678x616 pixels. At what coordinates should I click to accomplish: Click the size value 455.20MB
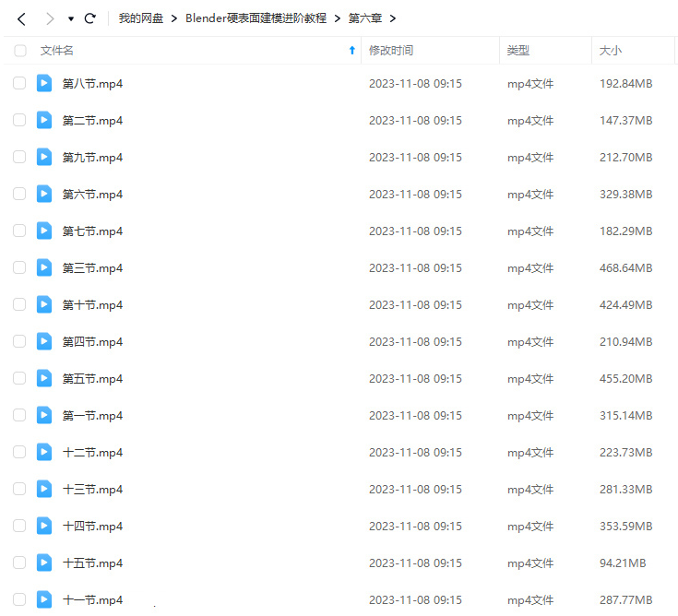[x=625, y=379]
